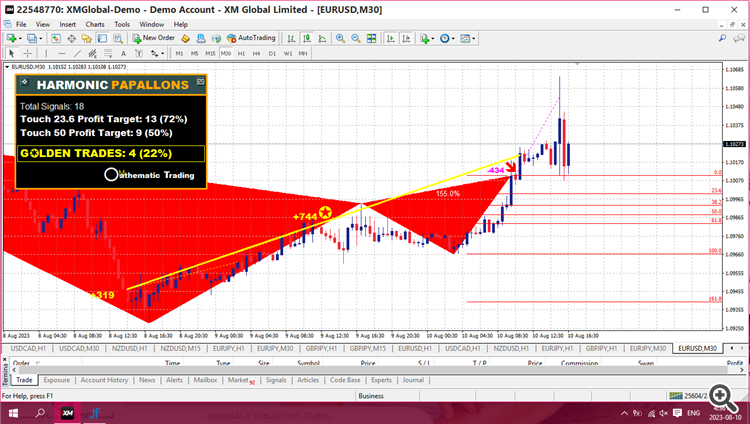Select the text label T tool

coord(139,53)
